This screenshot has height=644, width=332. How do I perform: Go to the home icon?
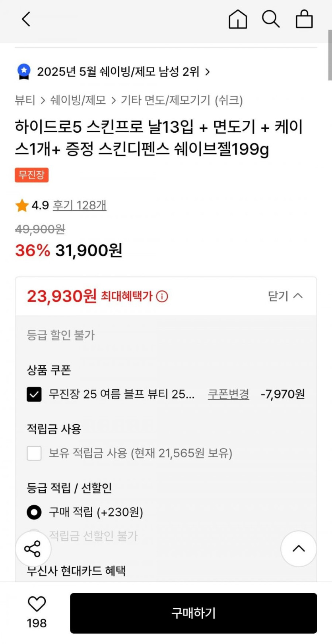[238, 19]
